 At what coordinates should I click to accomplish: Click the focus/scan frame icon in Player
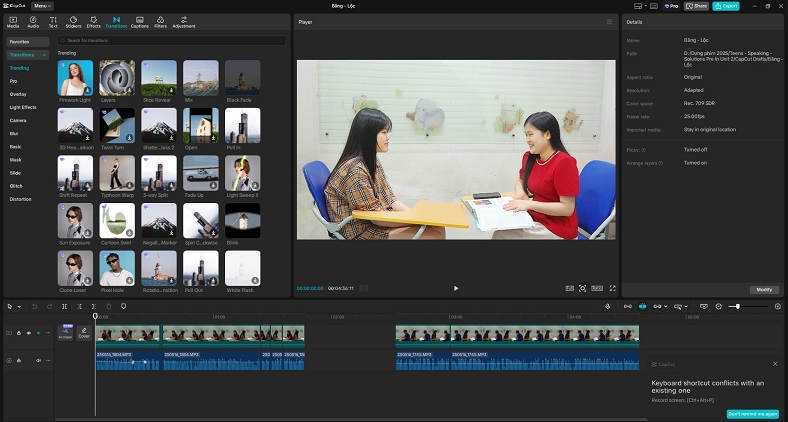582,288
